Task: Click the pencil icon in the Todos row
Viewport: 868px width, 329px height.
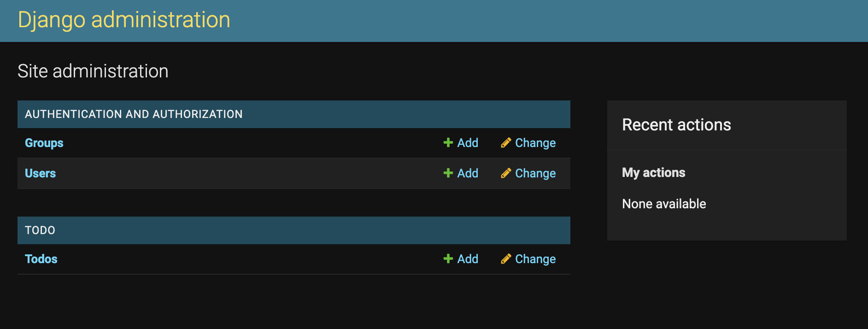Action: pyautogui.click(x=506, y=259)
